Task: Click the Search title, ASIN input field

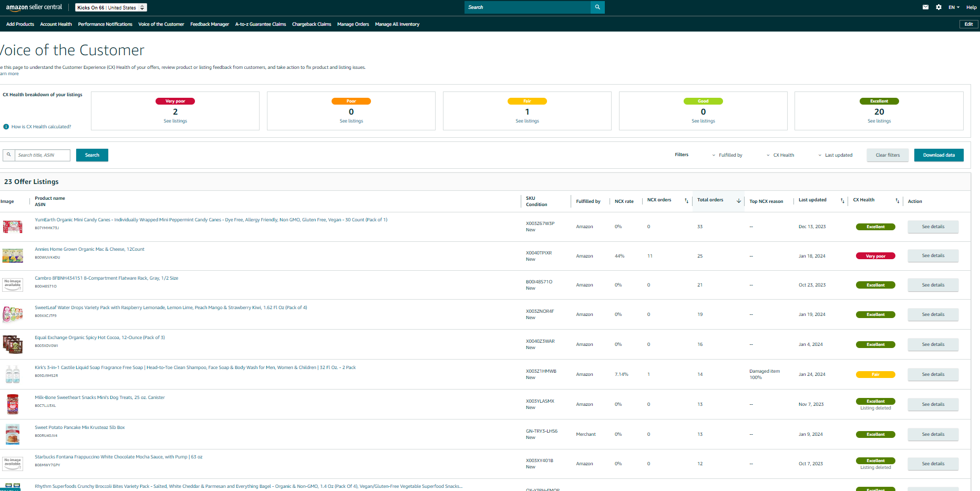Action: [42, 155]
